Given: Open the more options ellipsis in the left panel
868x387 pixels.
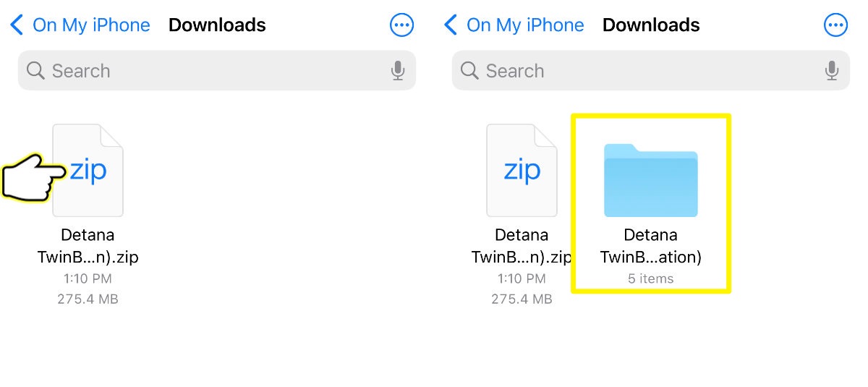Looking at the screenshot, I should pos(401,25).
